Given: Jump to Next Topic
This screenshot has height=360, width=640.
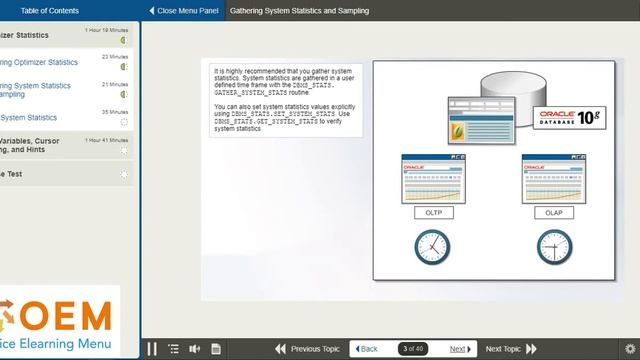Looking at the screenshot, I should click(511, 349).
